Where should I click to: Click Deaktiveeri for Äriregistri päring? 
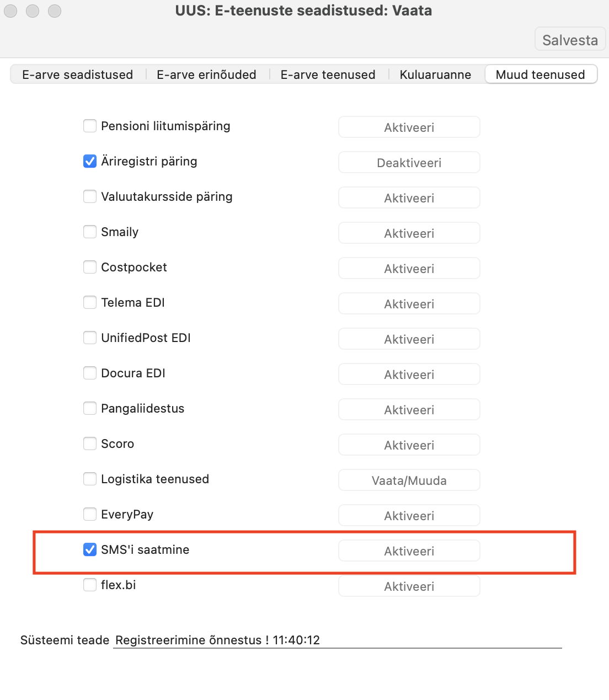coord(409,163)
